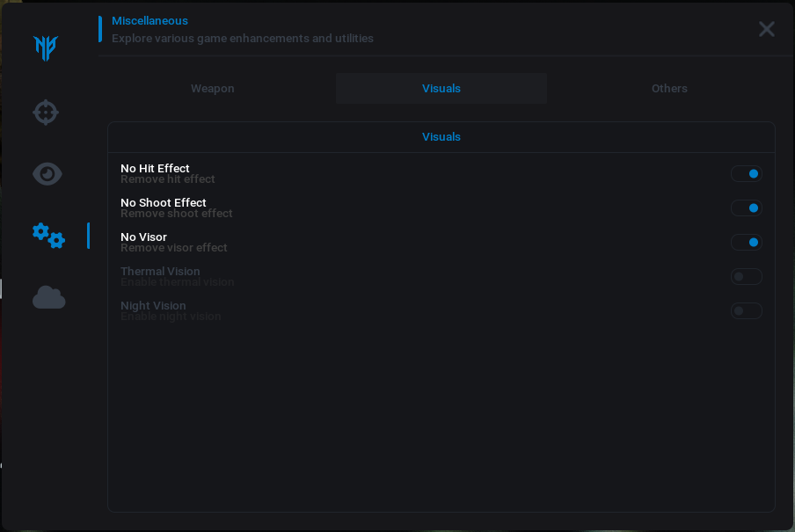
Task: Click the No Visor label text
Action: [143, 237]
